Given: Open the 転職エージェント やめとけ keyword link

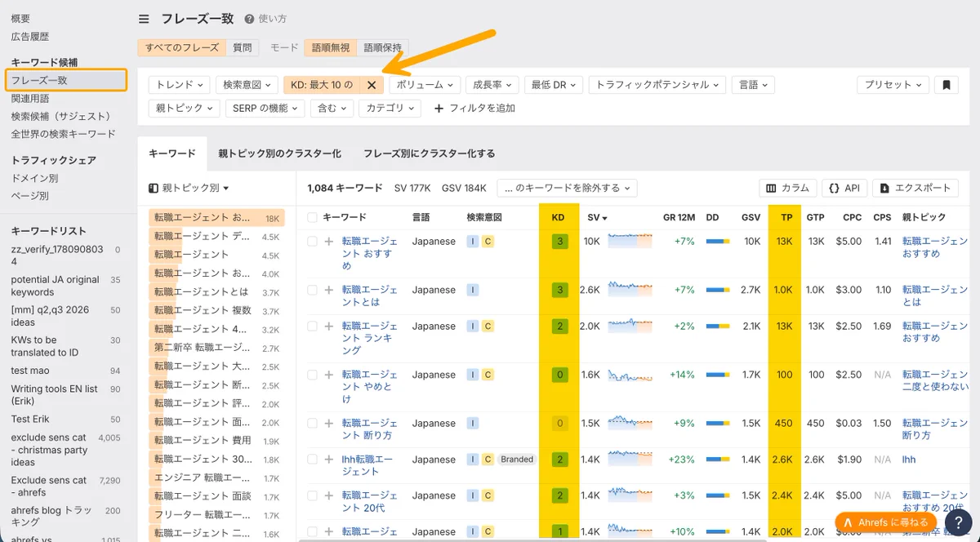Looking at the screenshot, I should (369, 387).
